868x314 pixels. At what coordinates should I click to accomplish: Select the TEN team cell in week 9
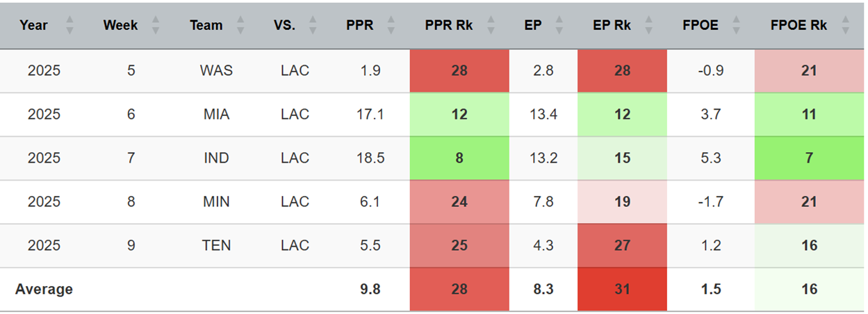(216, 246)
